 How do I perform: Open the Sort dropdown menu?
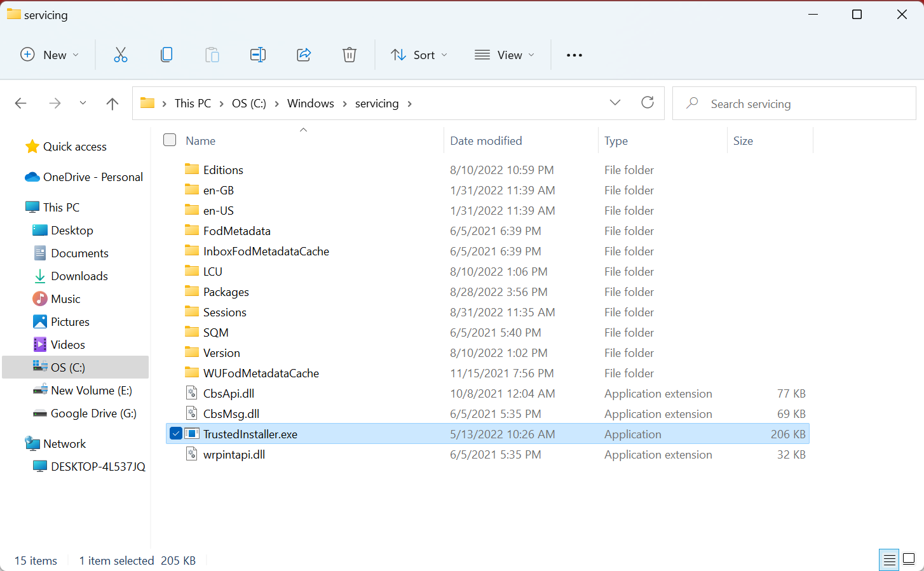tap(419, 55)
